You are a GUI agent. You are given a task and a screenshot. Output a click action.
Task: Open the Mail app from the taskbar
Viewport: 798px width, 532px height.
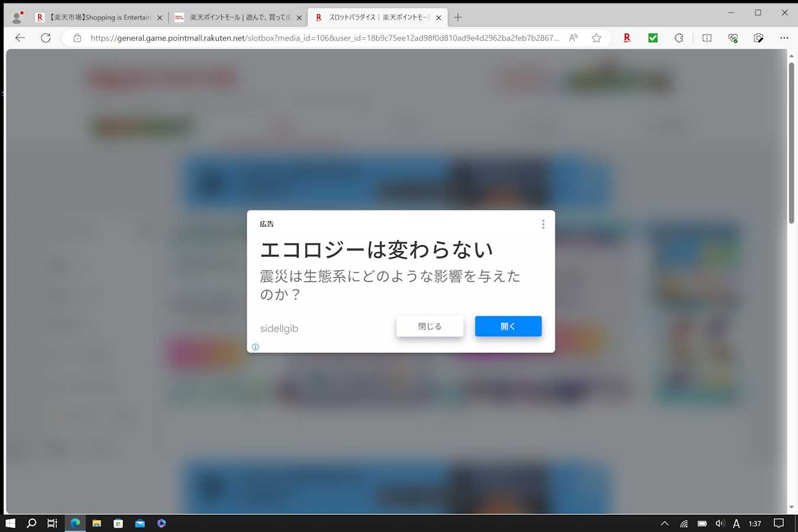pyautogui.click(x=140, y=523)
